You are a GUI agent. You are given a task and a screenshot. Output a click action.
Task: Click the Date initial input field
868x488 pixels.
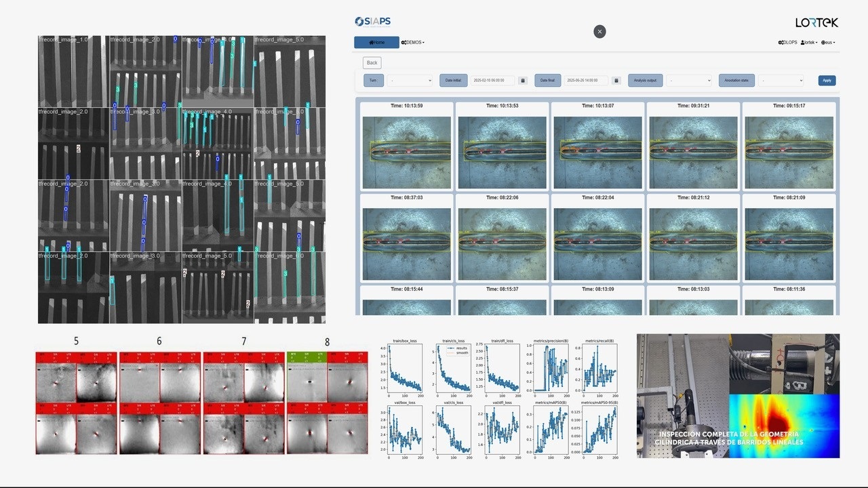tap(492, 80)
